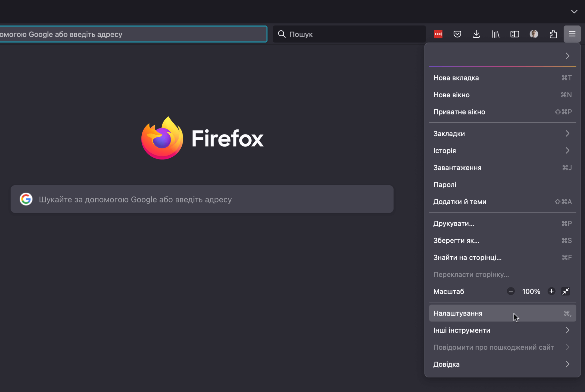Decrease zoom with the minus button
This screenshot has width=585, height=392.
511,291
